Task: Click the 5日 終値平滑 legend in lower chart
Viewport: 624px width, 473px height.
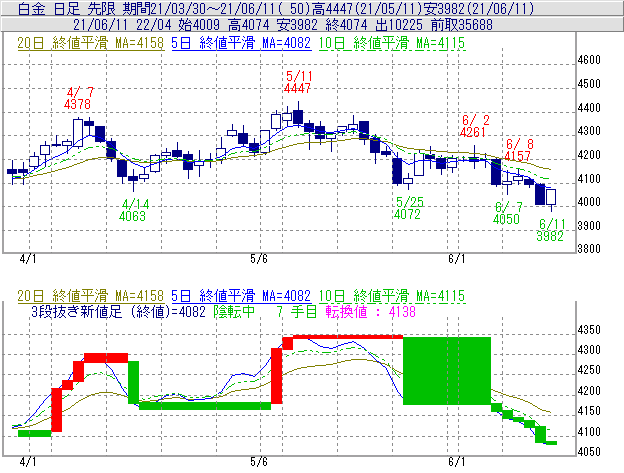Action: [241, 296]
